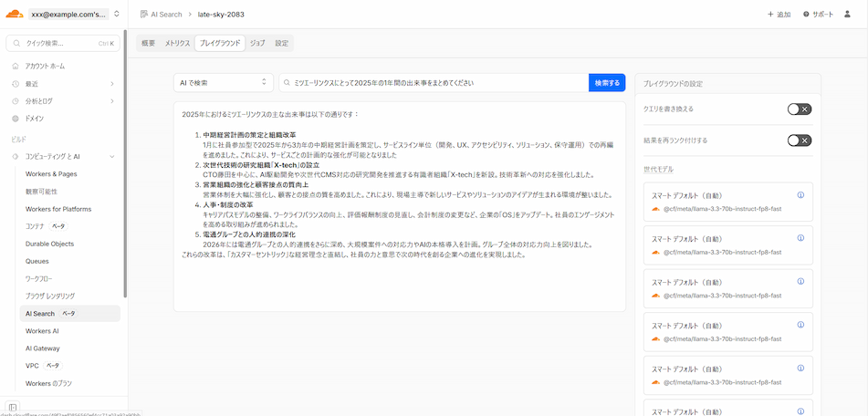Click the AI Search breadcrumb icon
The image size is (868, 416).
click(144, 15)
